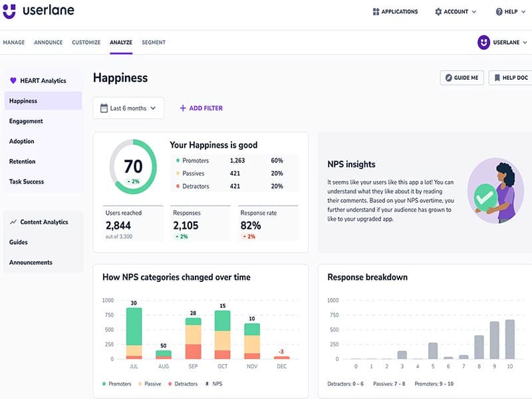Open the Last 6 months dropdown
Viewport: 532px width, 399px height.
coord(128,108)
